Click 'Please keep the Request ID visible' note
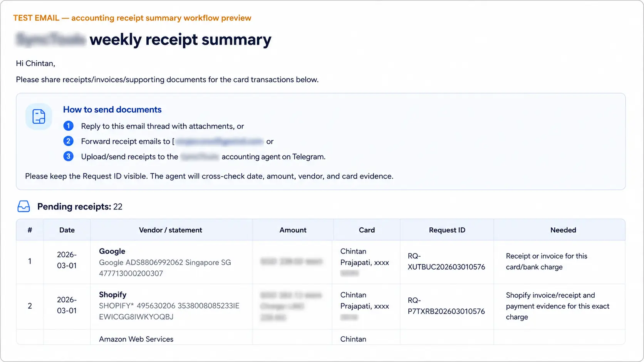 click(209, 176)
